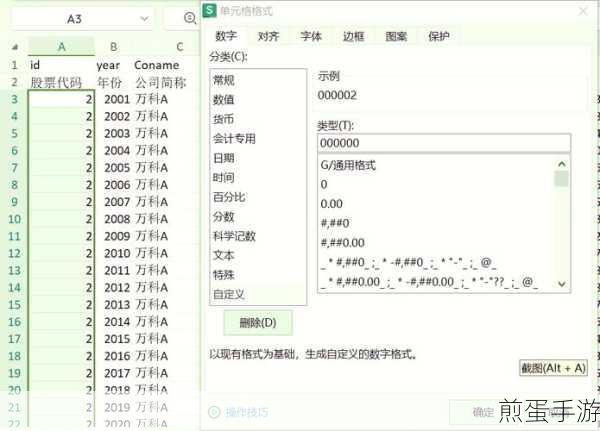
Task: Click cell C1 containing Coname
Action: [166, 65]
